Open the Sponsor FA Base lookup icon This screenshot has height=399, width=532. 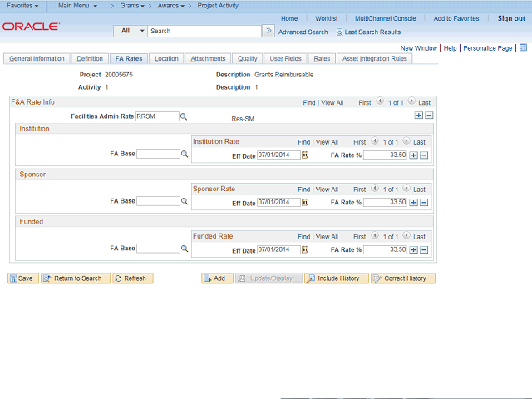[185, 201]
